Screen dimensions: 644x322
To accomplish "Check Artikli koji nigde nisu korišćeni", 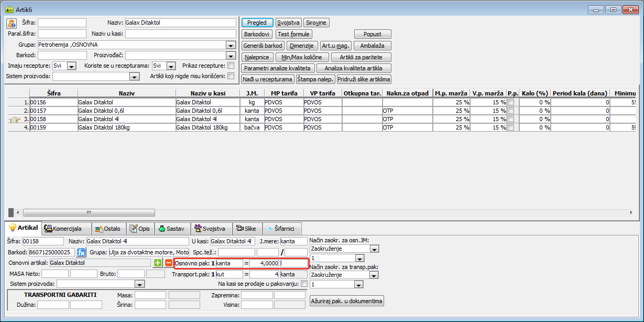I will tap(231, 76).
